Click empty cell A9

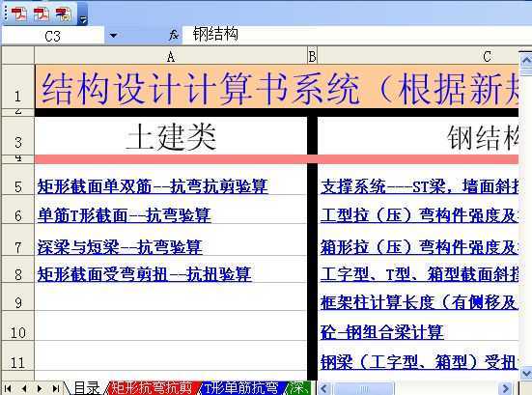coord(171,296)
